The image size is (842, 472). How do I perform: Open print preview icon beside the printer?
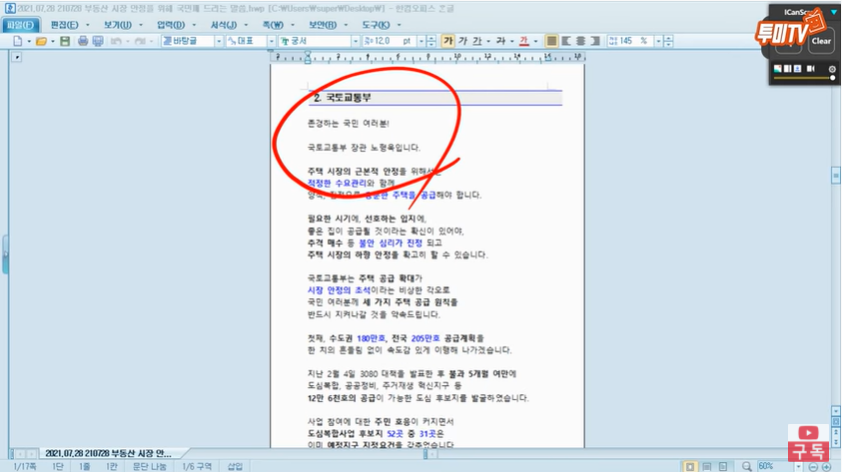point(98,41)
